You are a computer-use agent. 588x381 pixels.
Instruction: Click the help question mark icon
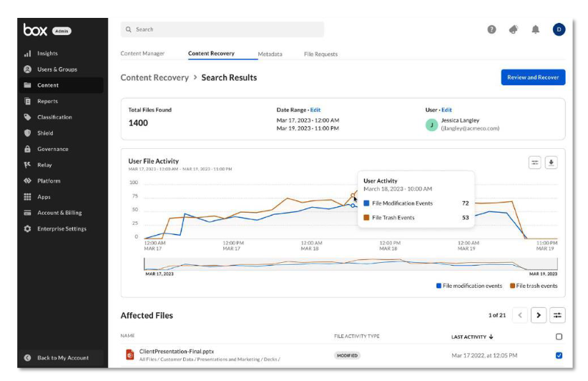(x=492, y=29)
